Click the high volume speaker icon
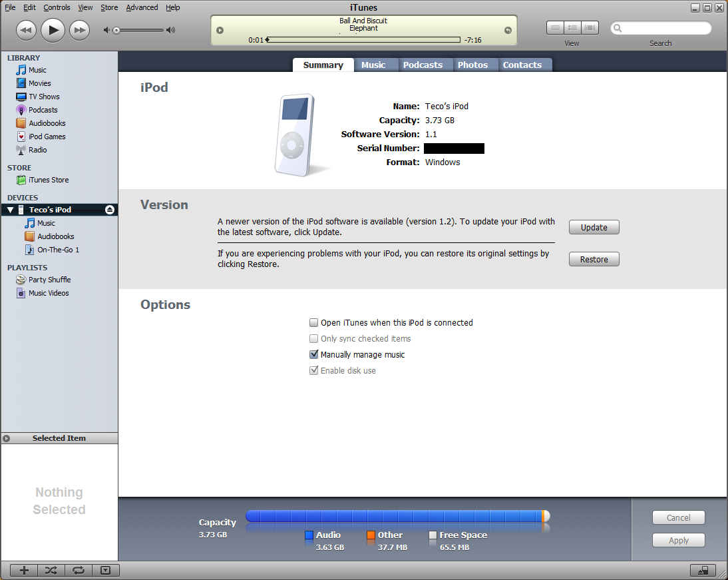 (x=171, y=30)
